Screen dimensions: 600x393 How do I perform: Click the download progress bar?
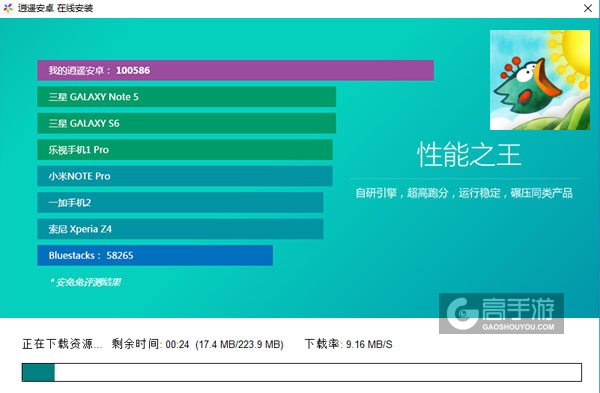click(x=302, y=372)
